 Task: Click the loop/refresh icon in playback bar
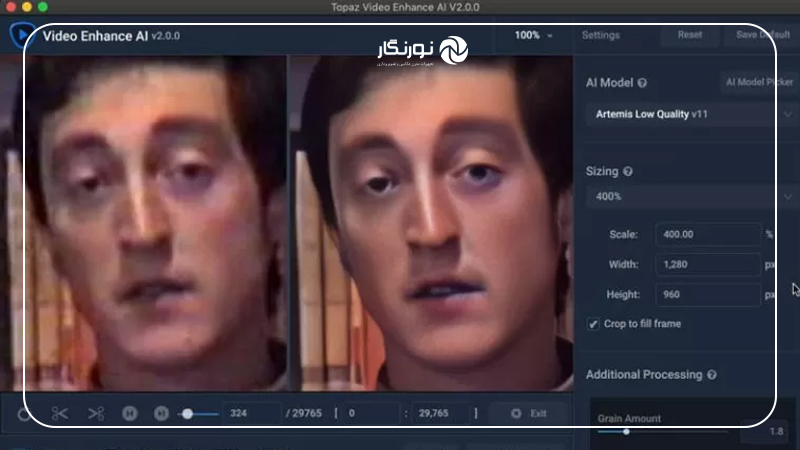pyautogui.click(x=23, y=414)
